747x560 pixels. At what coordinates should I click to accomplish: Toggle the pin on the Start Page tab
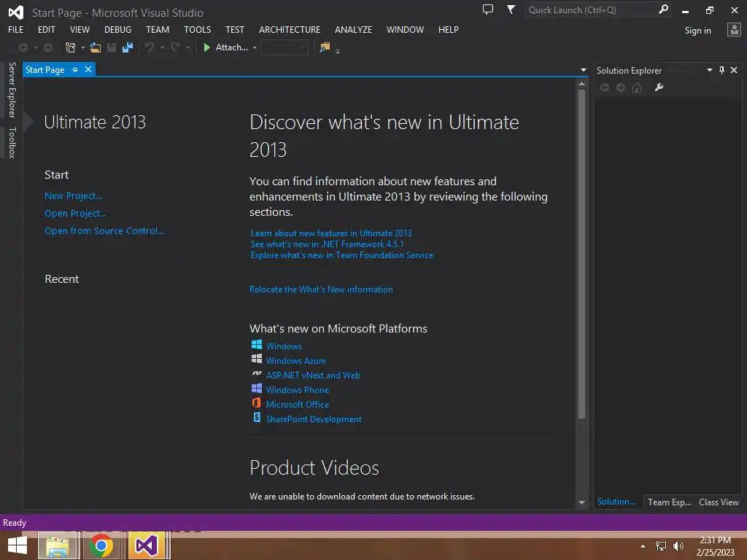[75, 69]
